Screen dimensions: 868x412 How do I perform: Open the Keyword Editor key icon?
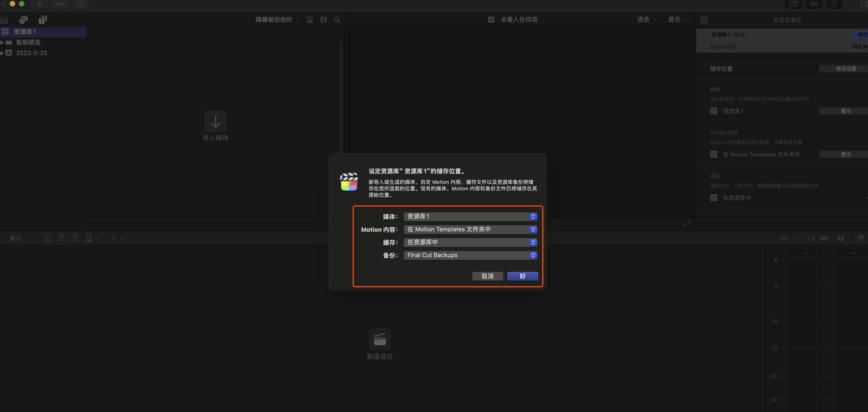click(60, 4)
